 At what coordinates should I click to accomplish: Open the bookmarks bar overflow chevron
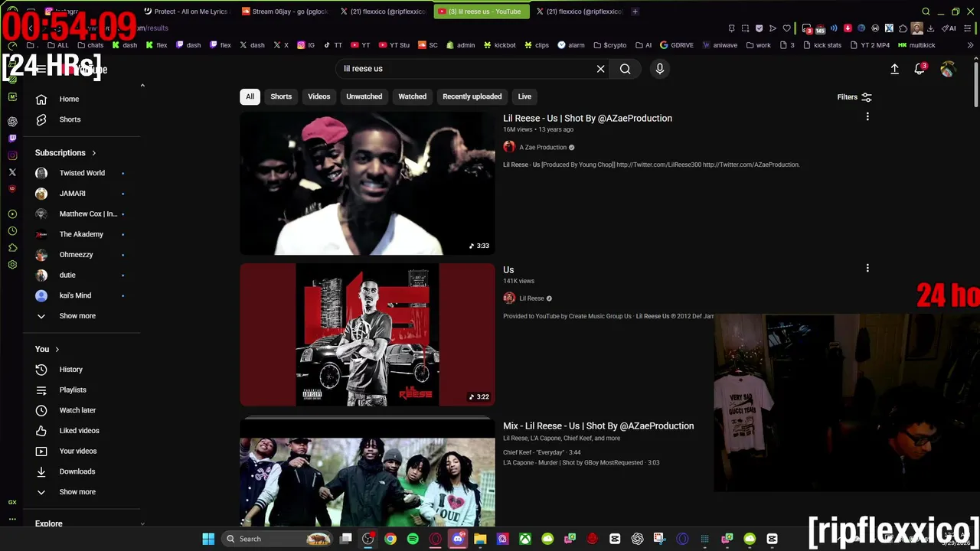tap(970, 45)
